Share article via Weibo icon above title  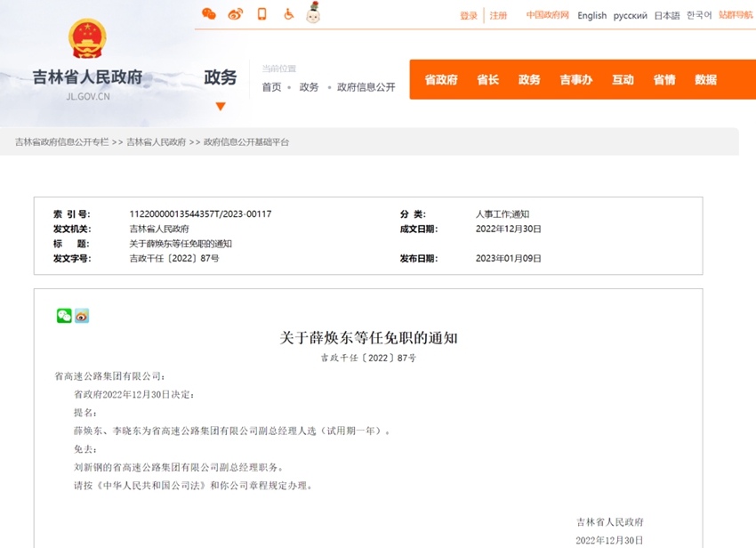(x=82, y=316)
